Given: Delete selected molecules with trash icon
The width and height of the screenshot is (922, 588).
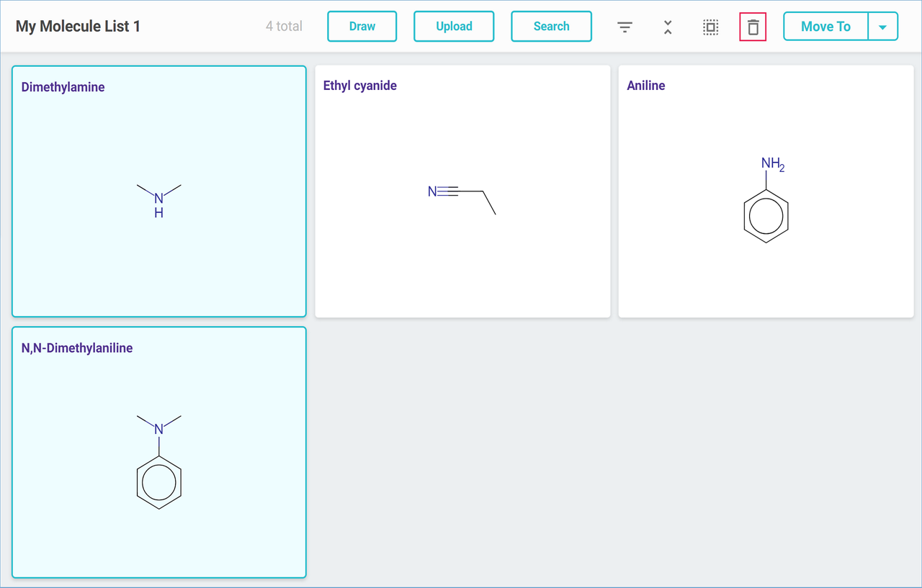Looking at the screenshot, I should coord(753,27).
